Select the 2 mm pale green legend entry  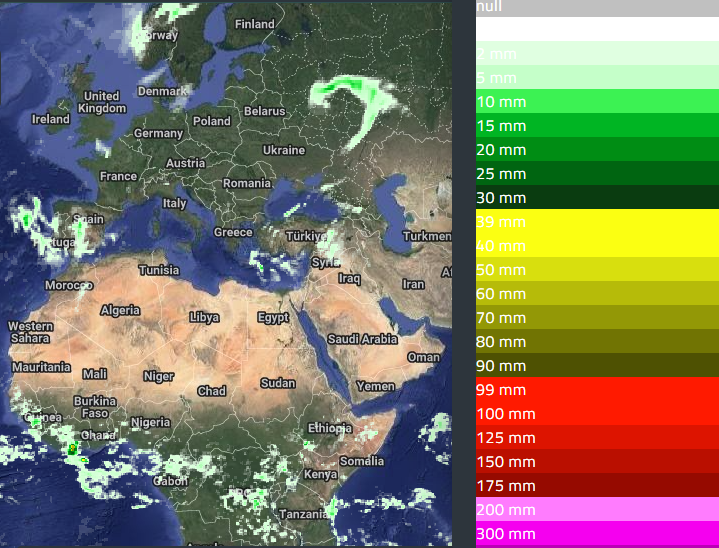(x=597, y=54)
